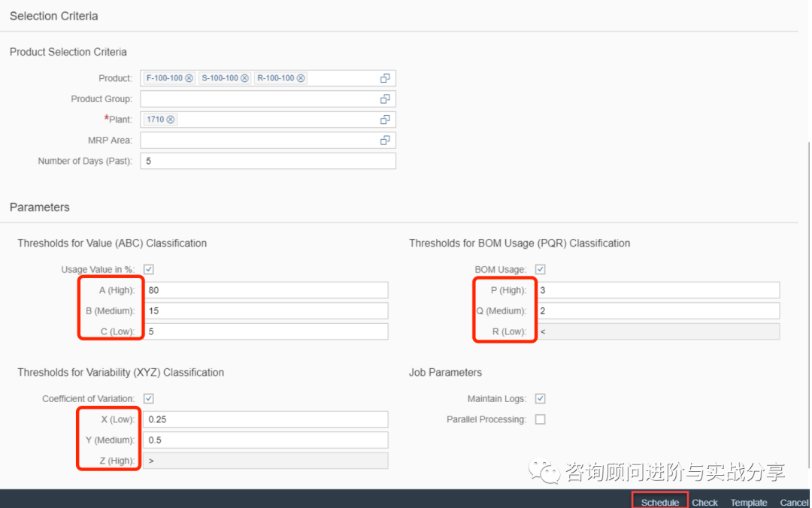Remove the R-100-100 product token
This screenshot has height=508, width=812.
(301, 77)
